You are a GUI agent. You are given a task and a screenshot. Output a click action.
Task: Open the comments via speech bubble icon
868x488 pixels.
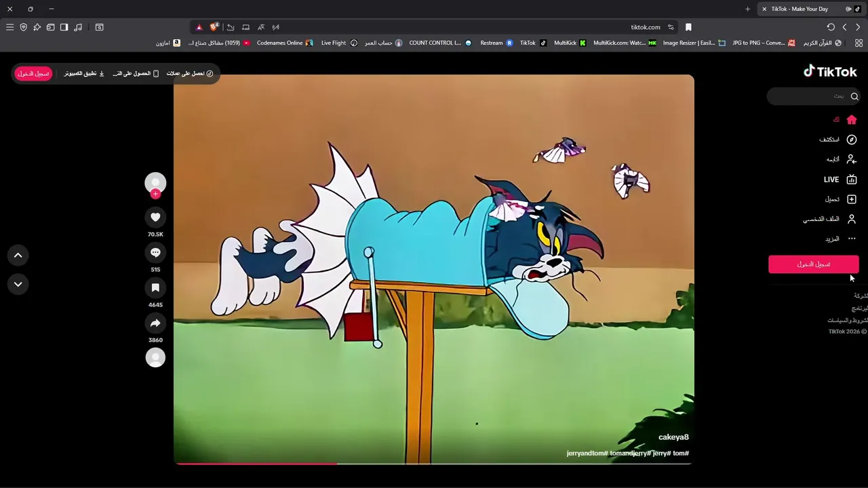click(155, 252)
